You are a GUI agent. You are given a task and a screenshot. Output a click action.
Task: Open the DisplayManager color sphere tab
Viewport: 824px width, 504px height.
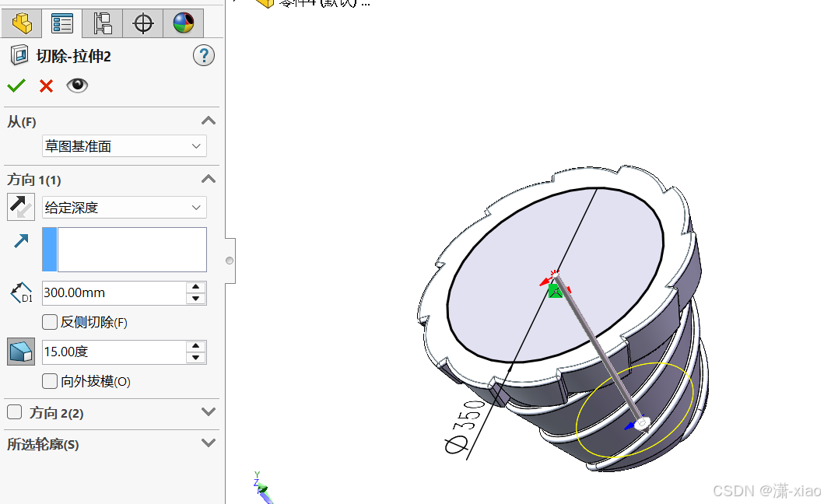pos(184,23)
